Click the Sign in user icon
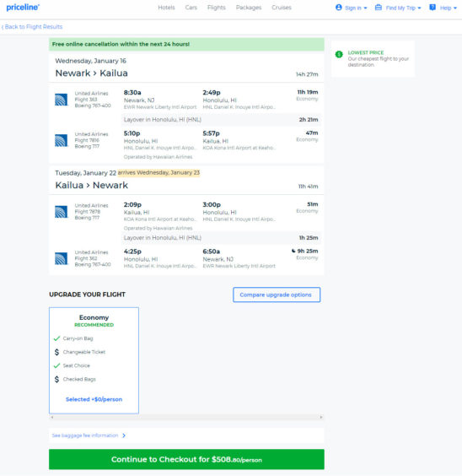 point(339,8)
